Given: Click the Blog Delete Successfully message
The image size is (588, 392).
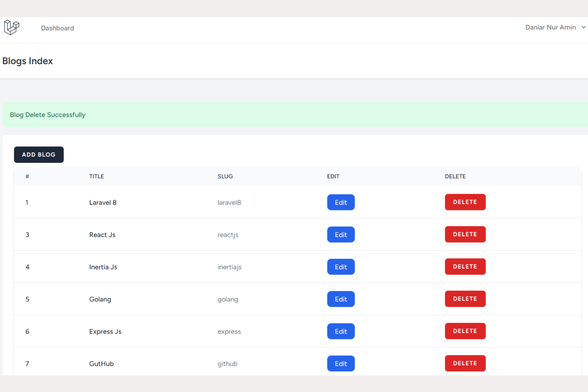Looking at the screenshot, I should pos(48,115).
